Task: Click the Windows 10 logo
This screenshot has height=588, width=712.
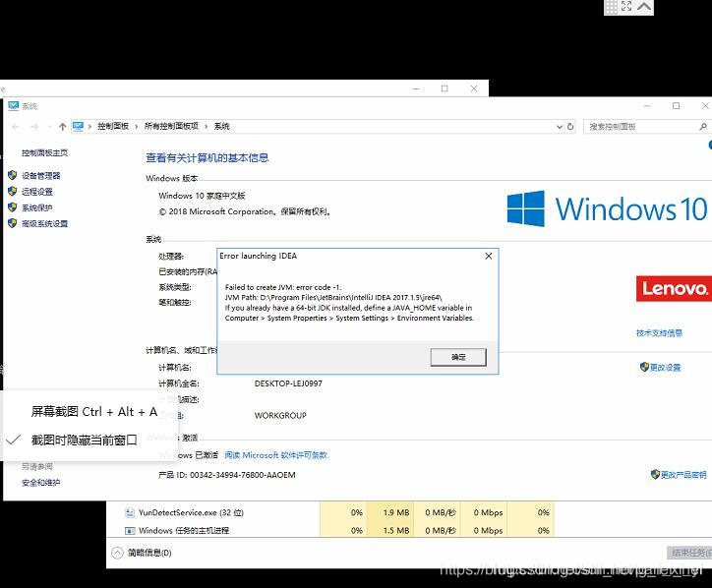Action: point(607,208)
